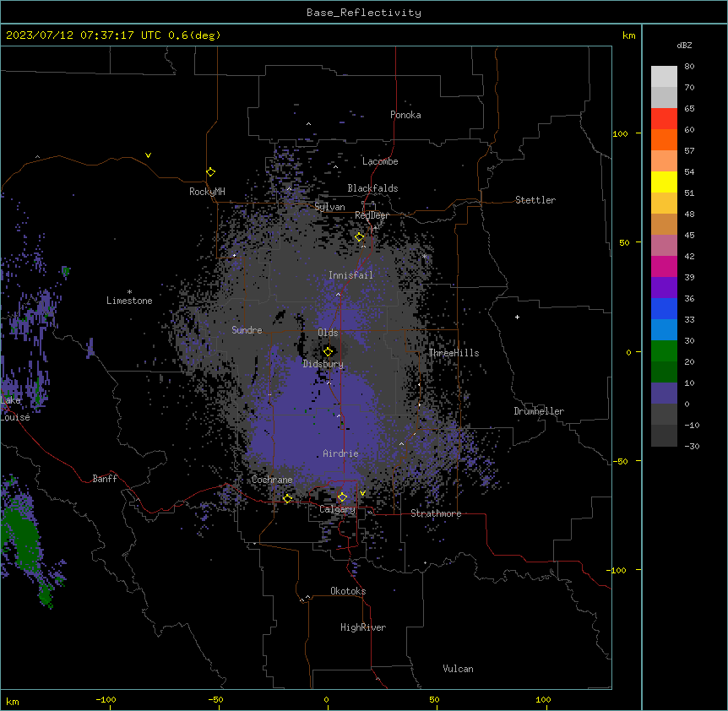Click the Airdrie city label

(341, 453)
